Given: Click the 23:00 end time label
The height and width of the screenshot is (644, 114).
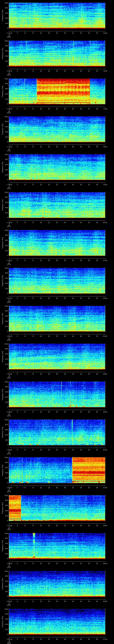Looking at the screenshot, I should pyautogui.click(x=105, y=336).
